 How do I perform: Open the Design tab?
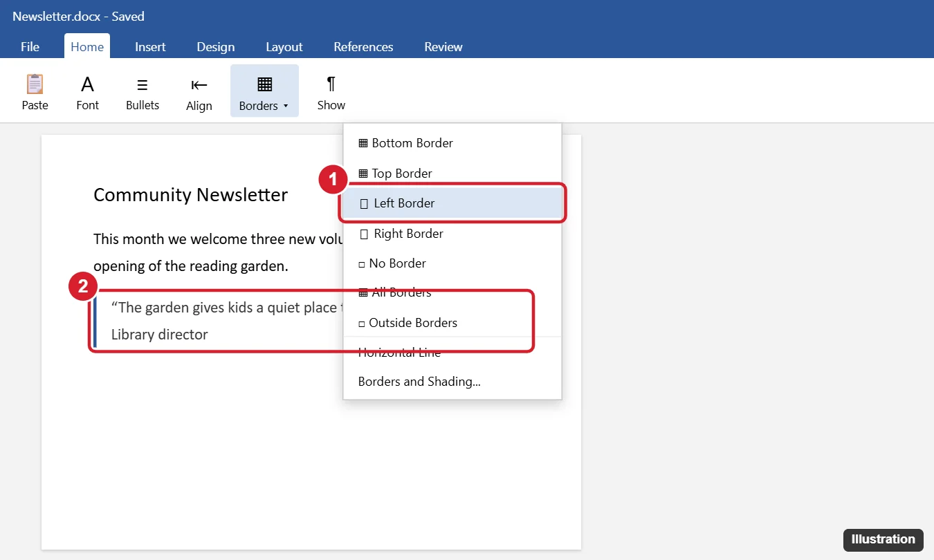click(216, 46)
